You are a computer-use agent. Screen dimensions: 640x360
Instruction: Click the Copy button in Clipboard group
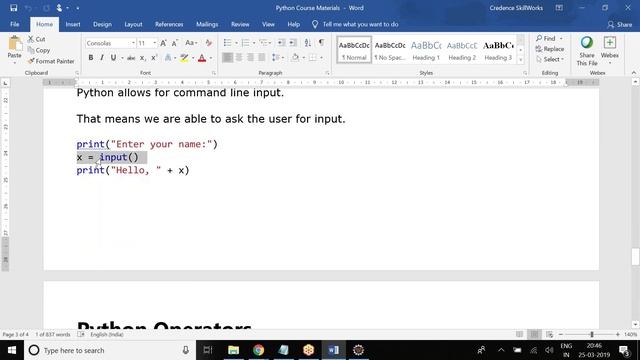(x=39, y=50)
